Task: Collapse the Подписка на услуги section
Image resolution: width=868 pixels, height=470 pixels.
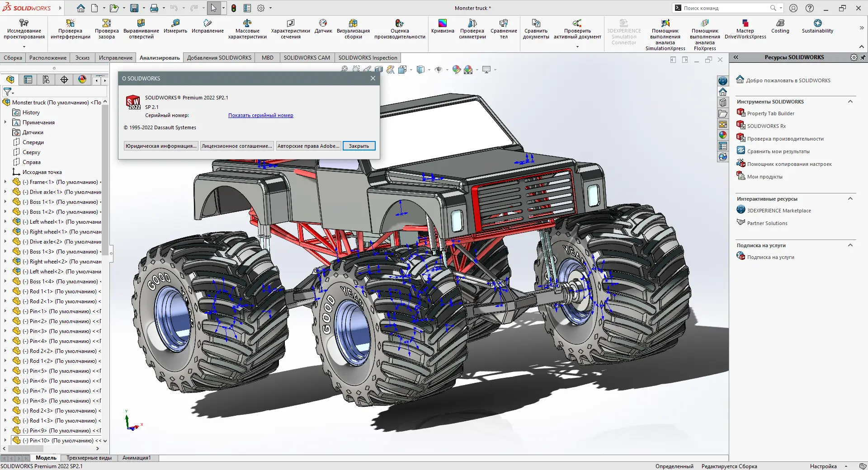Action: [850, 245]
